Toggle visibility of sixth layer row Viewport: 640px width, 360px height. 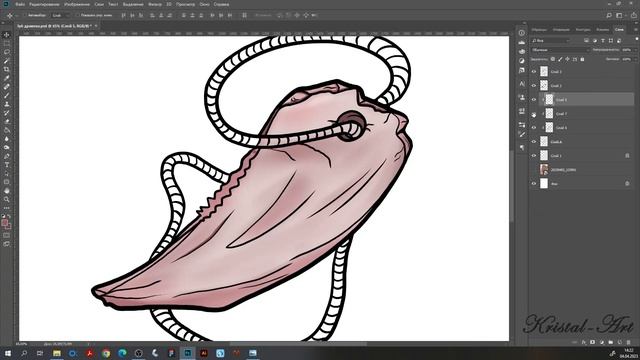tap(533, 142)
